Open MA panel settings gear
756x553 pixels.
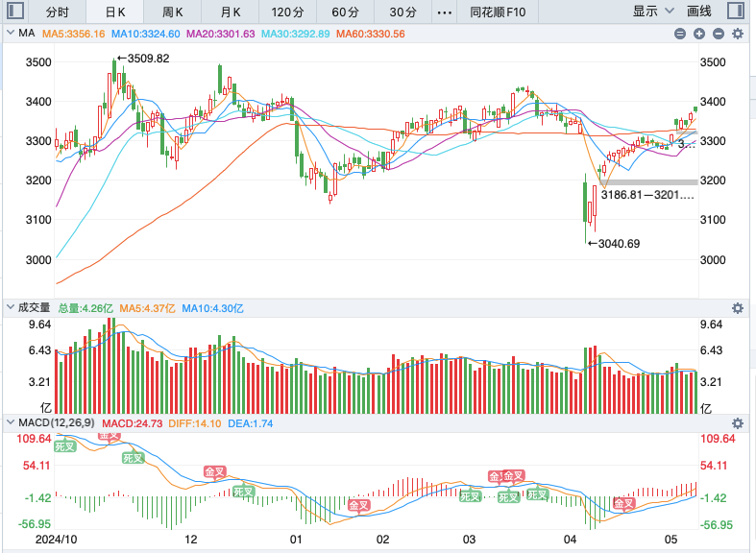pyautogui.click(x=738, y=34)
